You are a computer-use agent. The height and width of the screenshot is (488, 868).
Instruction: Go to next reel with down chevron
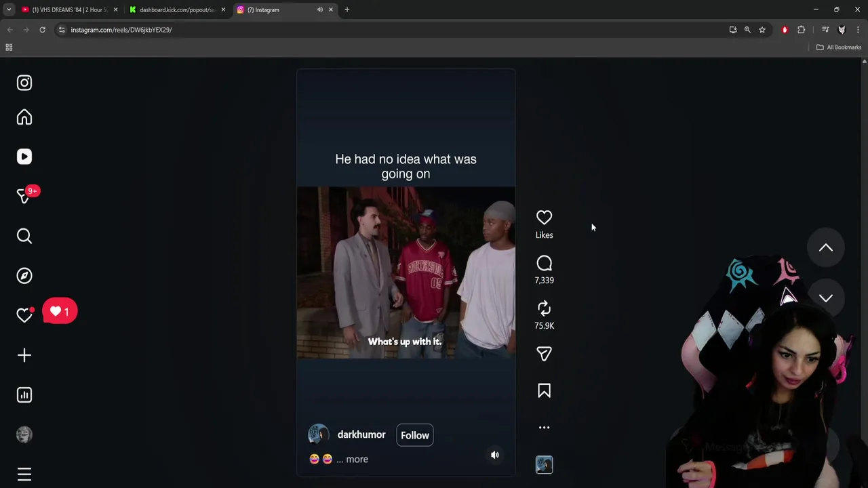825,298
